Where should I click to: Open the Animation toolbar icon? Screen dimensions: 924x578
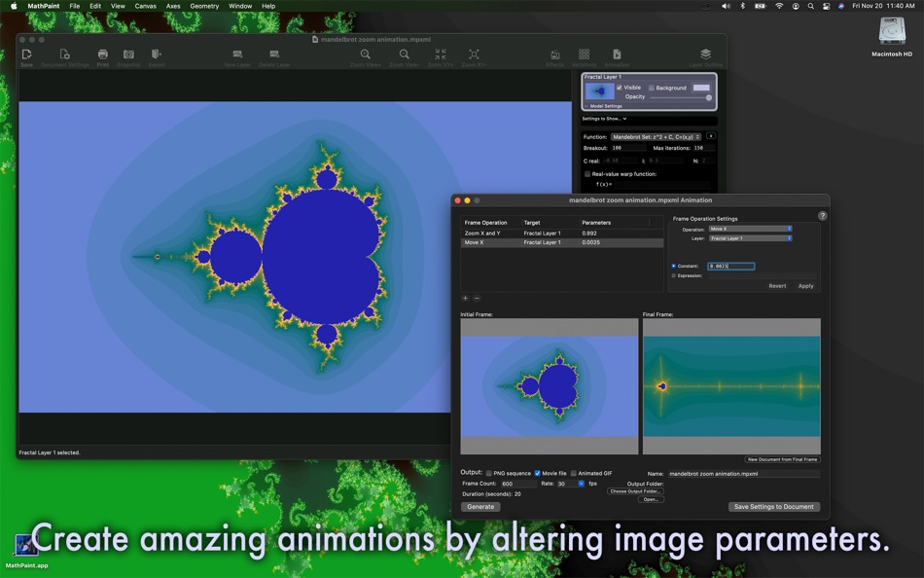(x=617, y=54)
